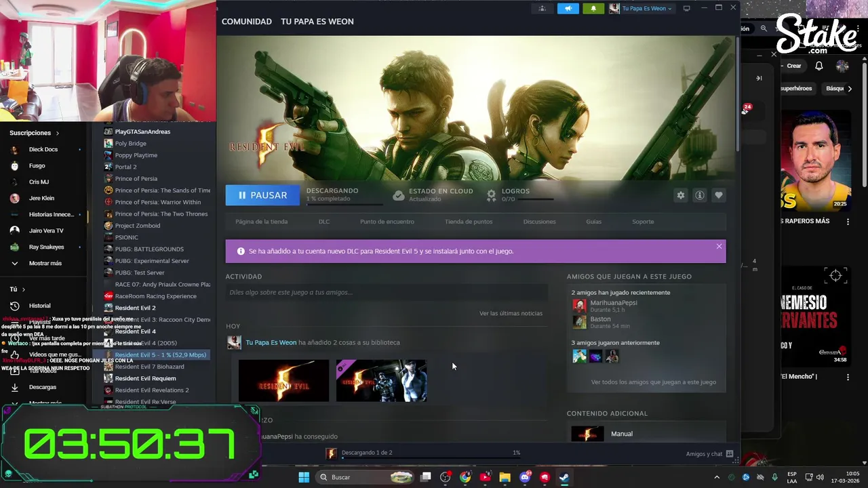Open Steam friends activity icon in title bar

[542, 8]
